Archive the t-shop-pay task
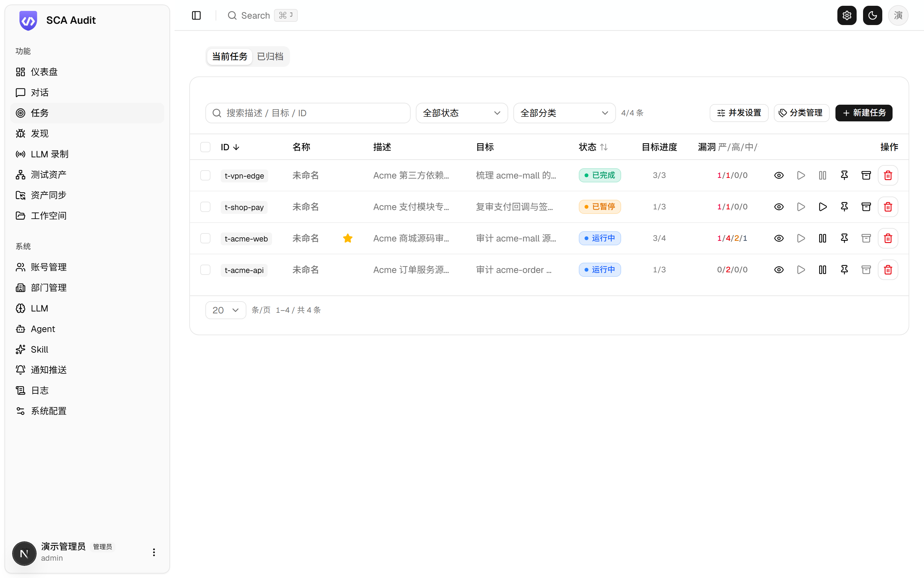This screenshot has height=578, width=924. tap(866, 207)
